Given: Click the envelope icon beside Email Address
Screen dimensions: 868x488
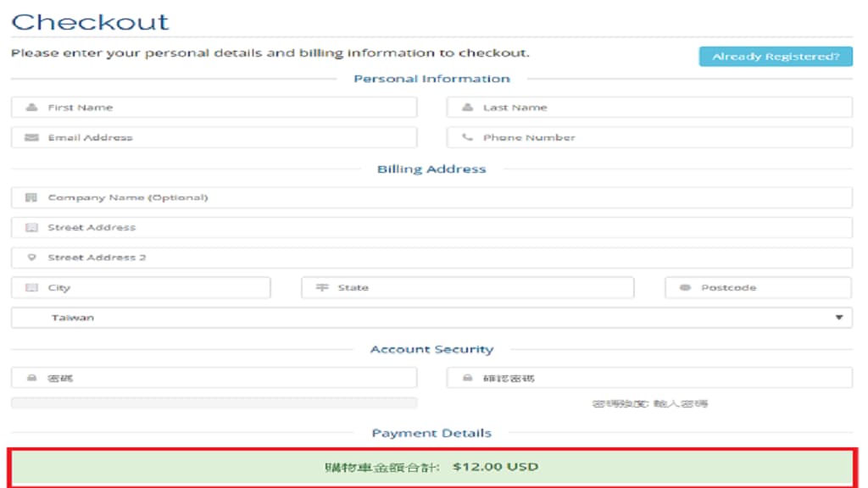Looking at the screenshot, I should point(32,137).
